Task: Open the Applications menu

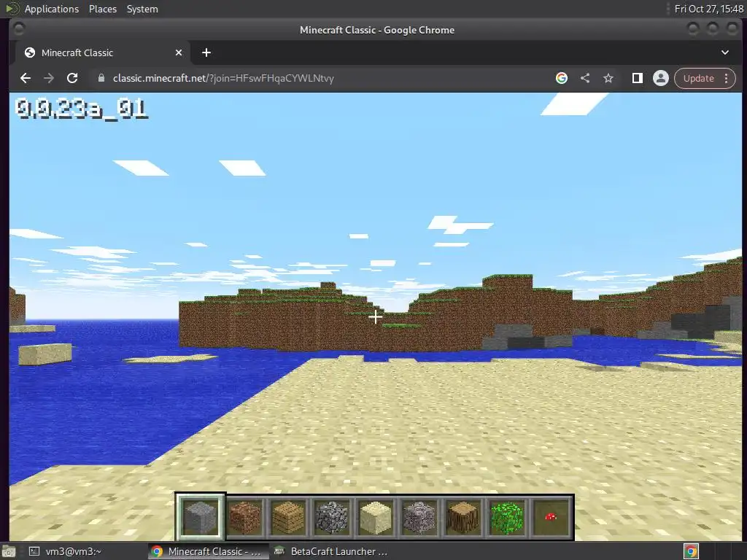Action: [52, 9]
